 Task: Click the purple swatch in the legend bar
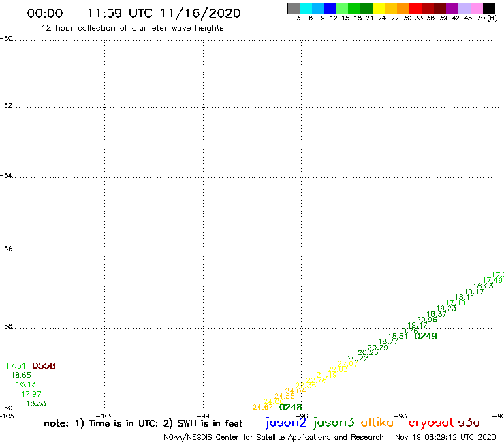452,8
